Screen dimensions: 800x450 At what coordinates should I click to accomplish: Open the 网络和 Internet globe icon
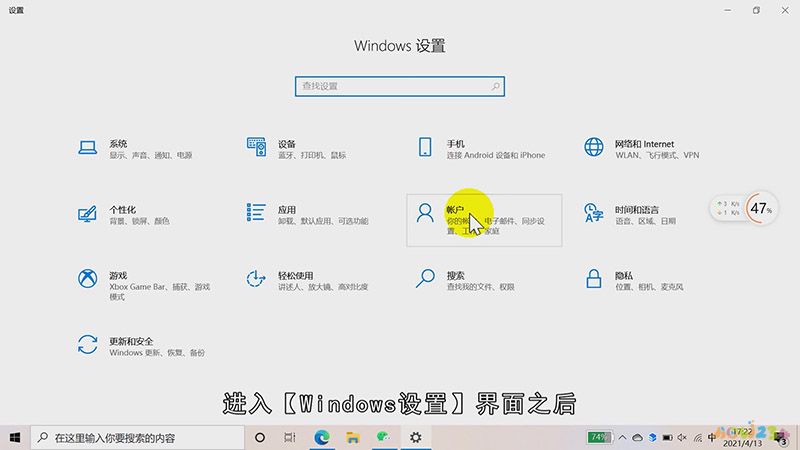(x=593, y=147)
